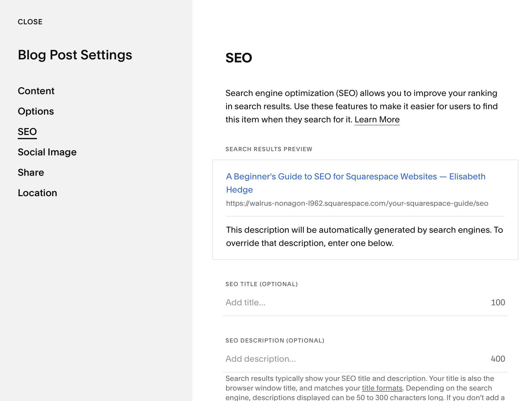Go to the Social Image tab
The height and width of the screenshot is (401, 532).
pos(47,152)
